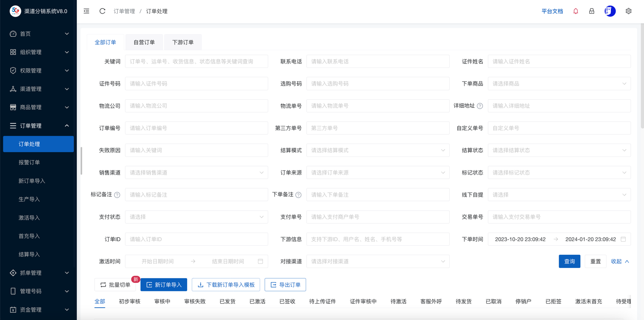
Task: Click the page refresh icon
Action: 102,11
